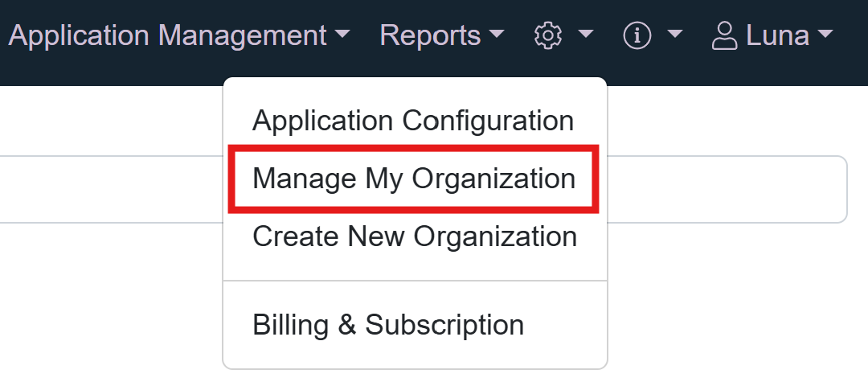
Task: Click empty dark navbar space right of Luna caret
Action: 852,35
